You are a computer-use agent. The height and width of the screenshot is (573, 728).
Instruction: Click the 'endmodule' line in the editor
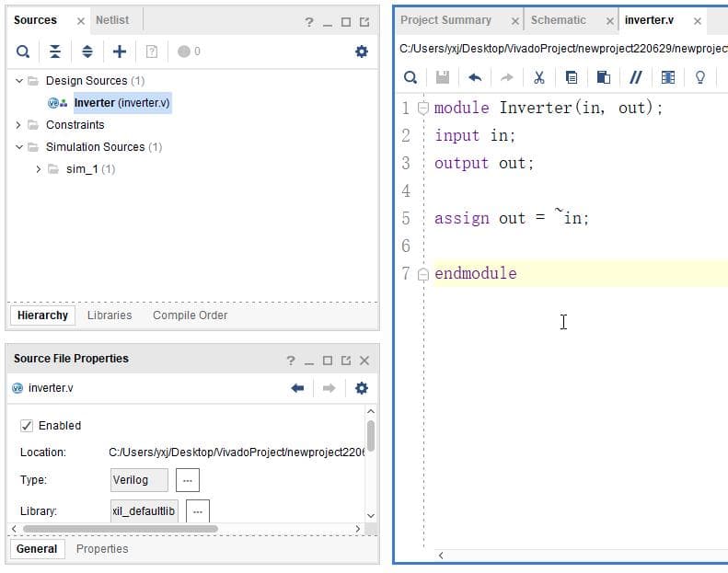476,274
